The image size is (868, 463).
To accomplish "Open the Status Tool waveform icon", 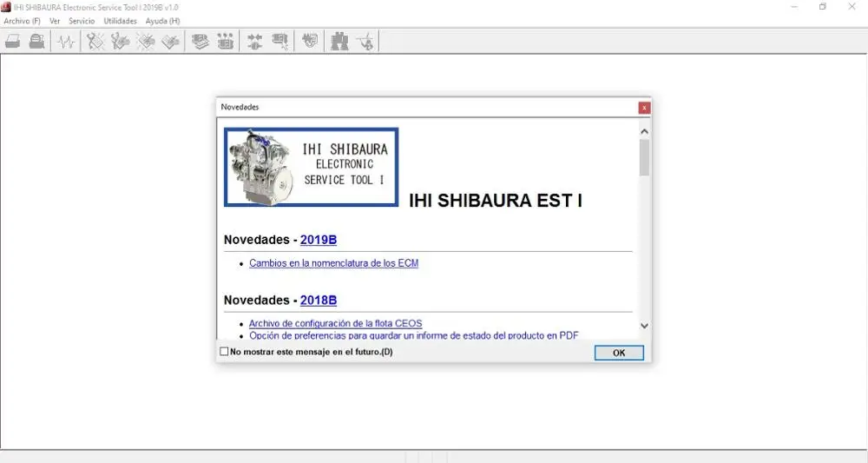I will point(66,42).
